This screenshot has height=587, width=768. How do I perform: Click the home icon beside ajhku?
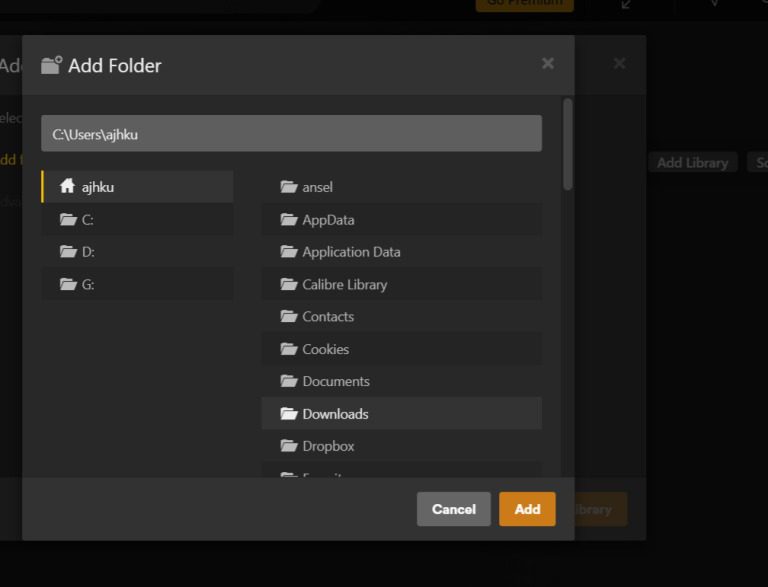(x=68, y=187)
